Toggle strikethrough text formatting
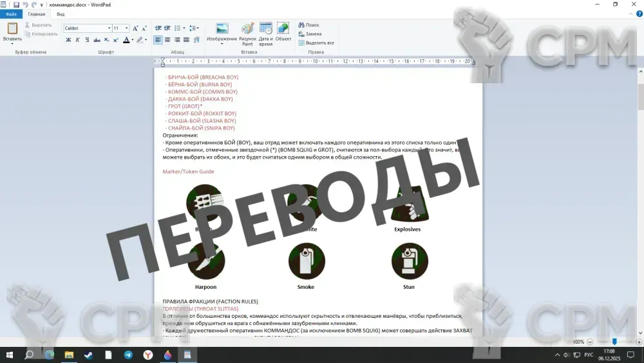 pos(96,40)
